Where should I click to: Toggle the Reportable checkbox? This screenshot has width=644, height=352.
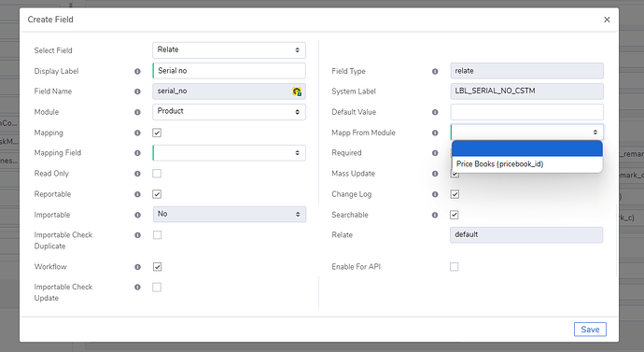[x=157, y=194]
